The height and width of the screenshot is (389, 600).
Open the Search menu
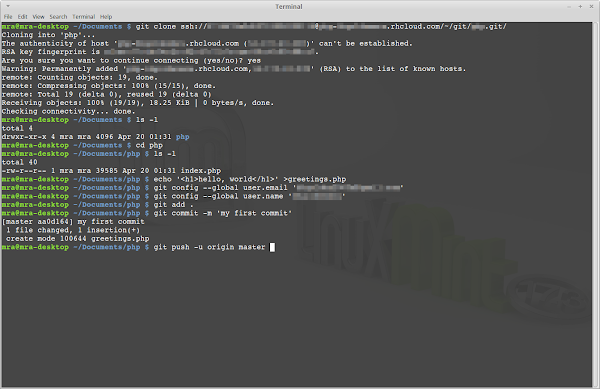tap(58, 16)
